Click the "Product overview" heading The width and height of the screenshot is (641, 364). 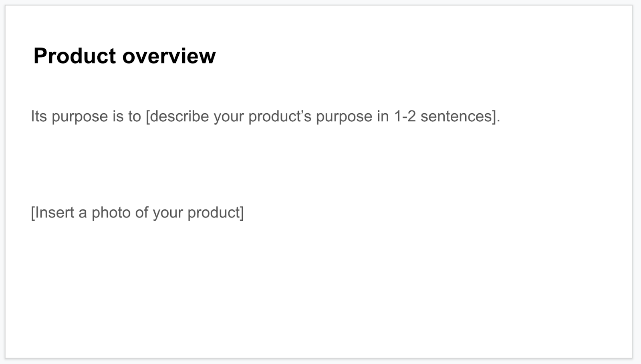click(x=124, y=56)
